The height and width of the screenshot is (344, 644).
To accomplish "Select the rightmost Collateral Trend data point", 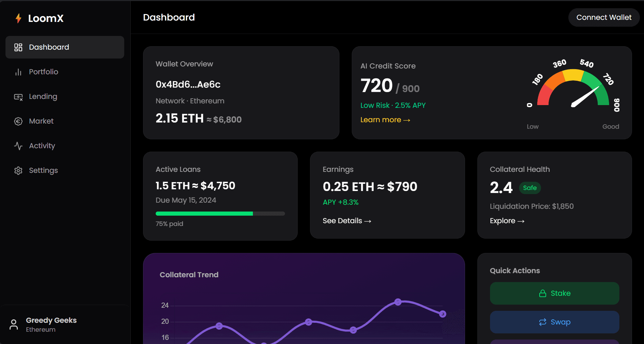I will [443, 314].
